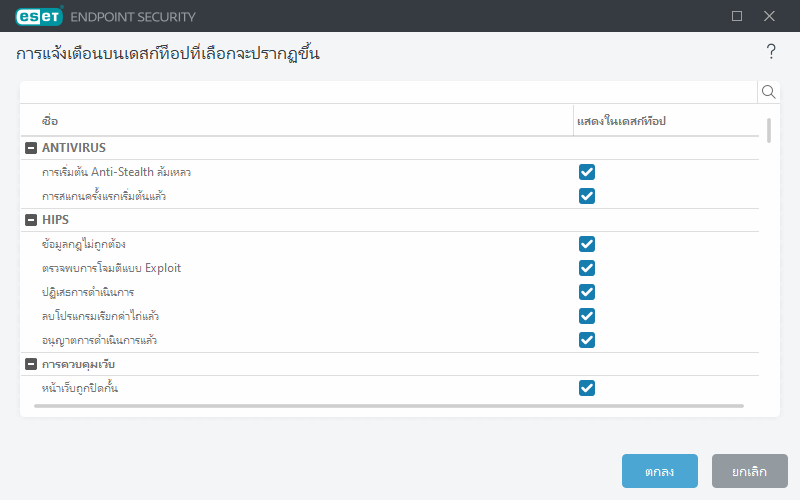
Task: Toggle ตรวจพบการโจมตีแบบ Exploit checkbox
Action: click(x=587, y=268)
